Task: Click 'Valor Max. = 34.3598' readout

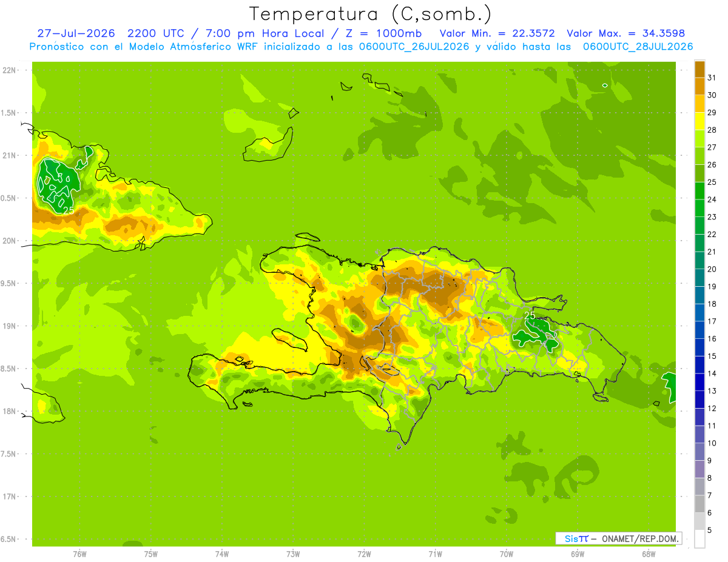Action: (626, 33)
